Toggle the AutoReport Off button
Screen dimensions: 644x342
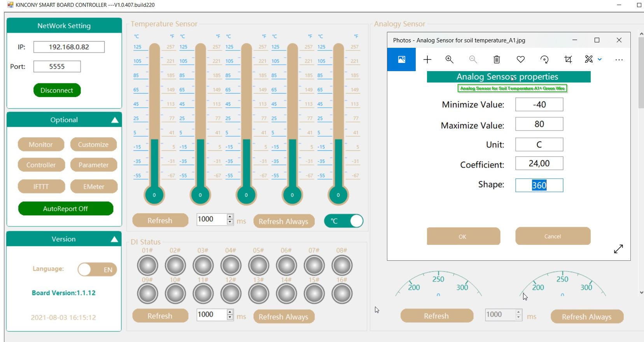click(65, 209)
